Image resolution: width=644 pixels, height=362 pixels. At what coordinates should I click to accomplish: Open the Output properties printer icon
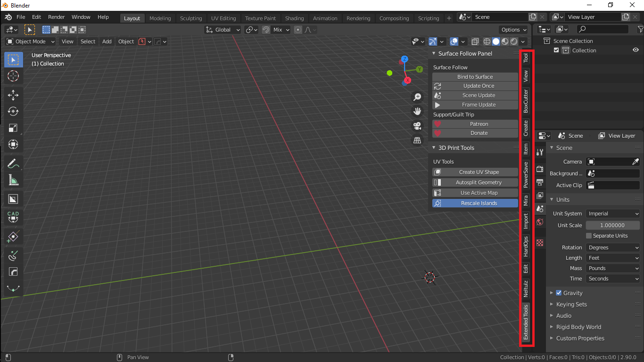[x=540, y=182]
